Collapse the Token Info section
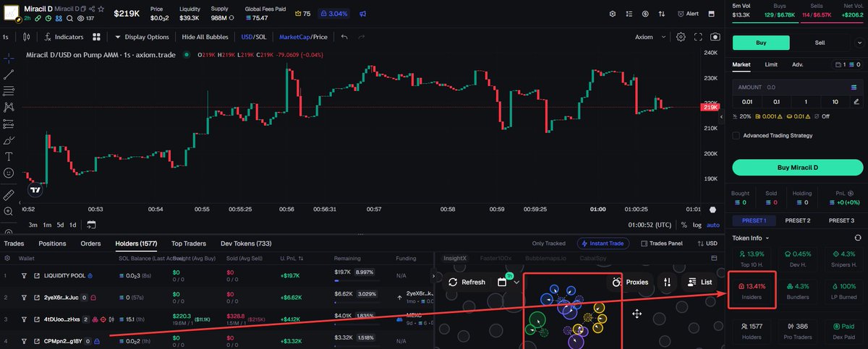Image resolution: width=868 pixels, height=349 pixels. pyautogui.click(x=751, y=238)
